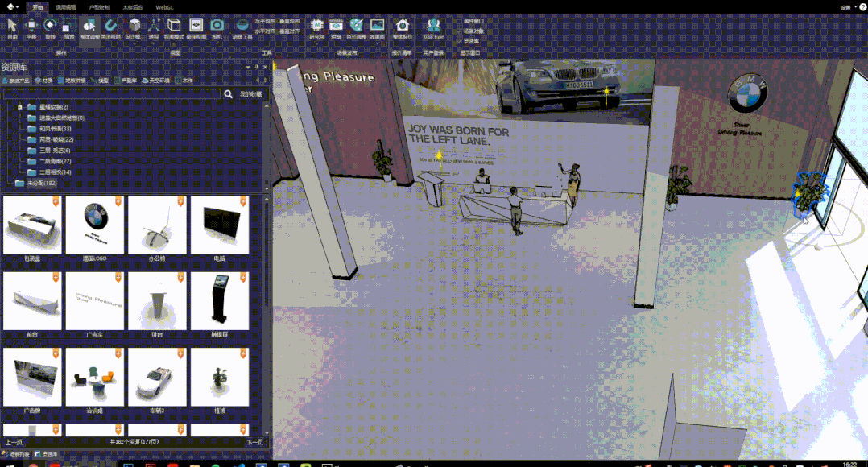
Task: Click in the resource search field
Action: tap(112, 94)
